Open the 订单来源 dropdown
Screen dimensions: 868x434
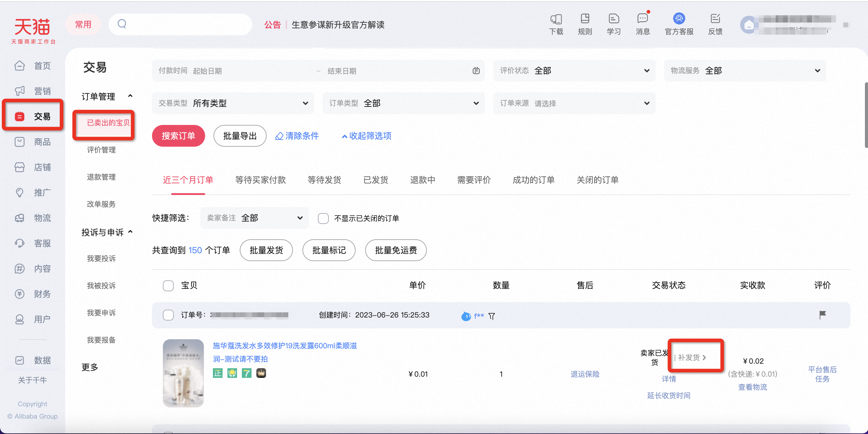[574, 103]
